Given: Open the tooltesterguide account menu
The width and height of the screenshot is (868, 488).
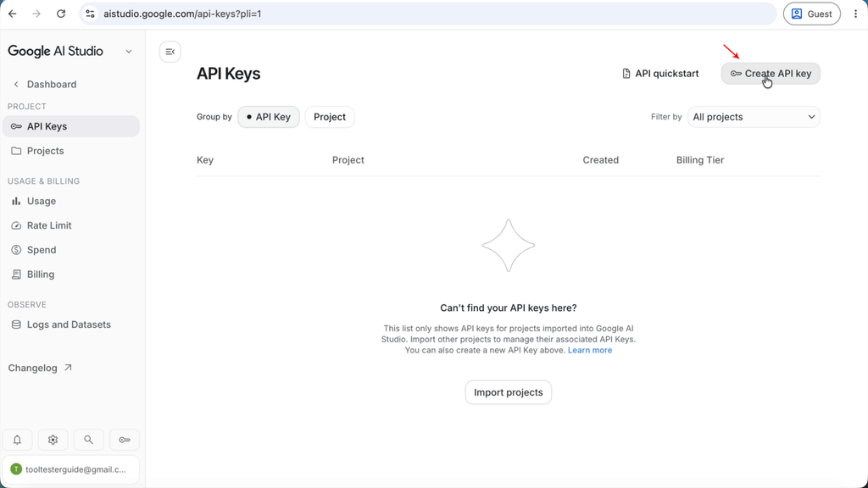Looking at the screenshot, I should point(71,469).
